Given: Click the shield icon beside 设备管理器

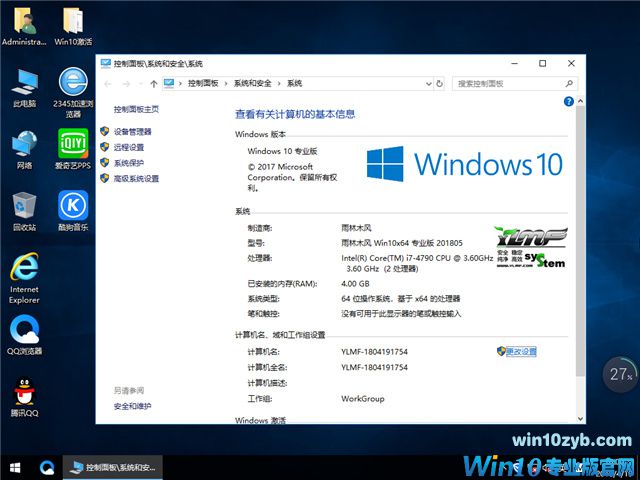Looking at the screenshot, I should [104, 131].
